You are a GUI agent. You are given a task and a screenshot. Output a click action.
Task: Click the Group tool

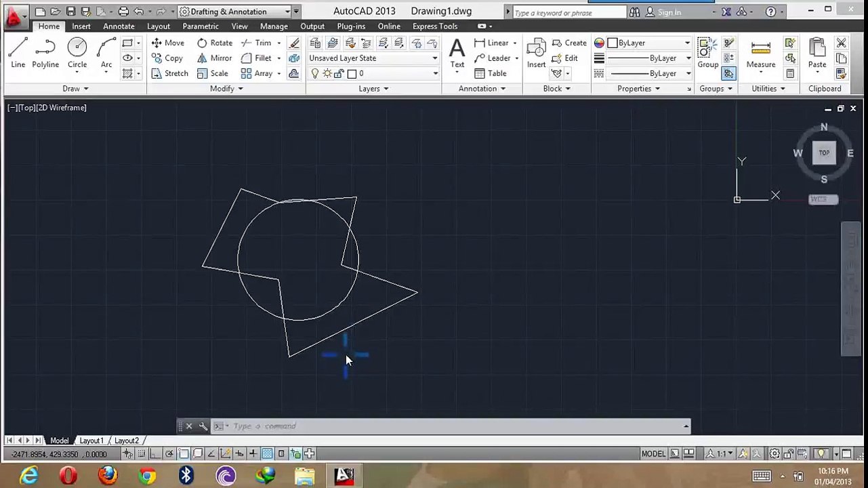[708, 54]
